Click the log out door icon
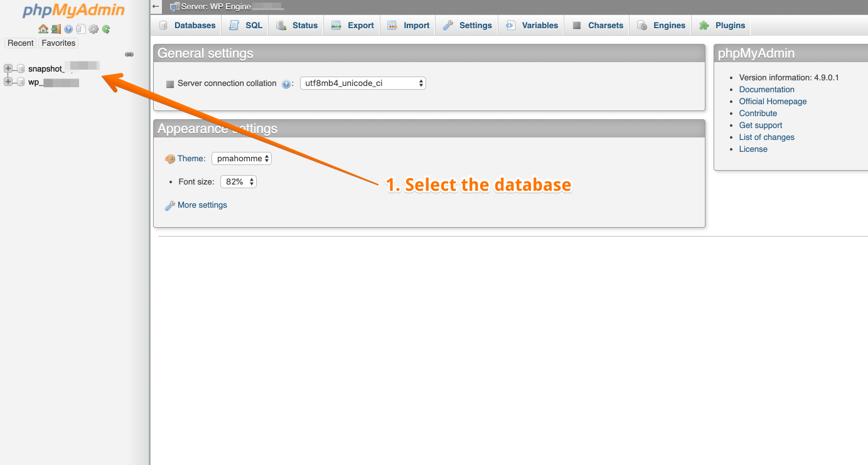 tap(56, 29)
